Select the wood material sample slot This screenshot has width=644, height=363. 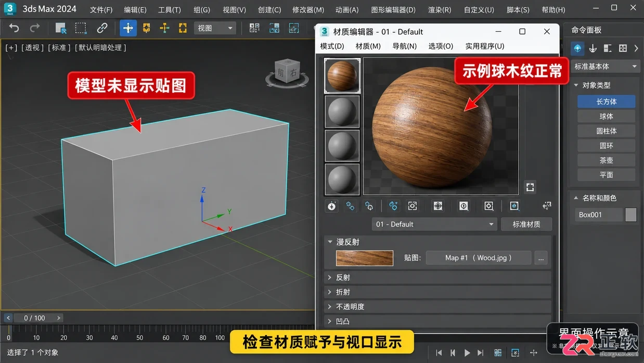(342, 76)
